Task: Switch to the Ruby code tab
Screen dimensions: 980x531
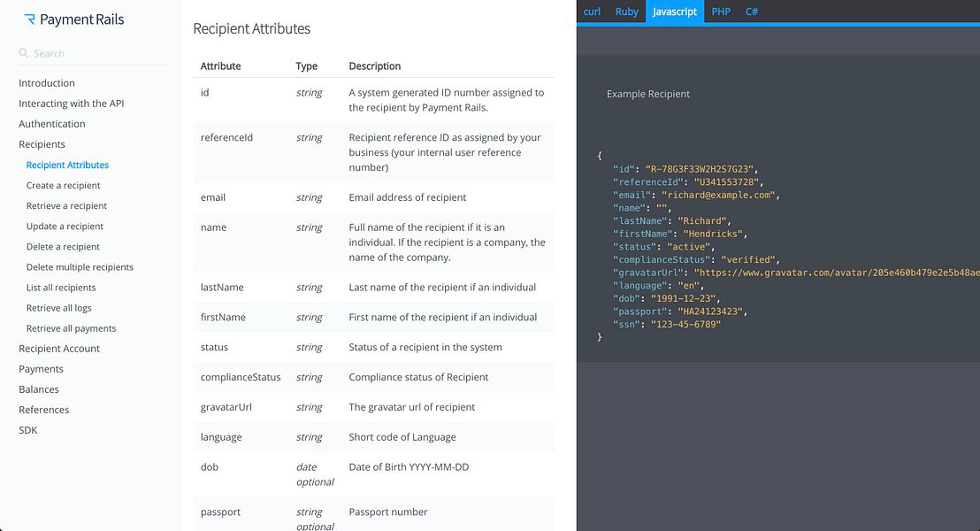Action: click(626, 12)
